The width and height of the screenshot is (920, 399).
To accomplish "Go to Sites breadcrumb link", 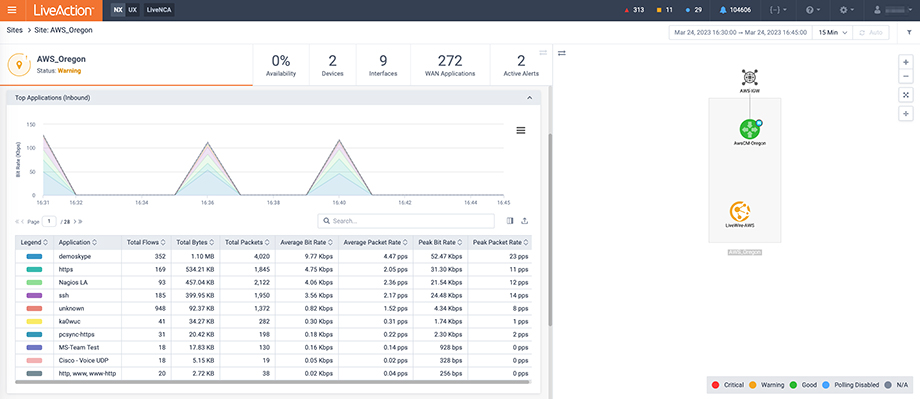I will click(x=15, y=30).
